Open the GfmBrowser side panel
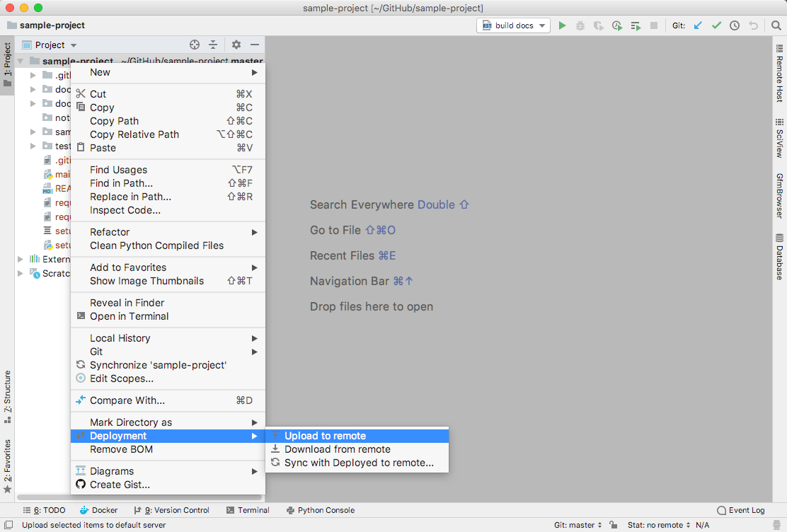Screen dimensions: 787x532 (779, 196)
